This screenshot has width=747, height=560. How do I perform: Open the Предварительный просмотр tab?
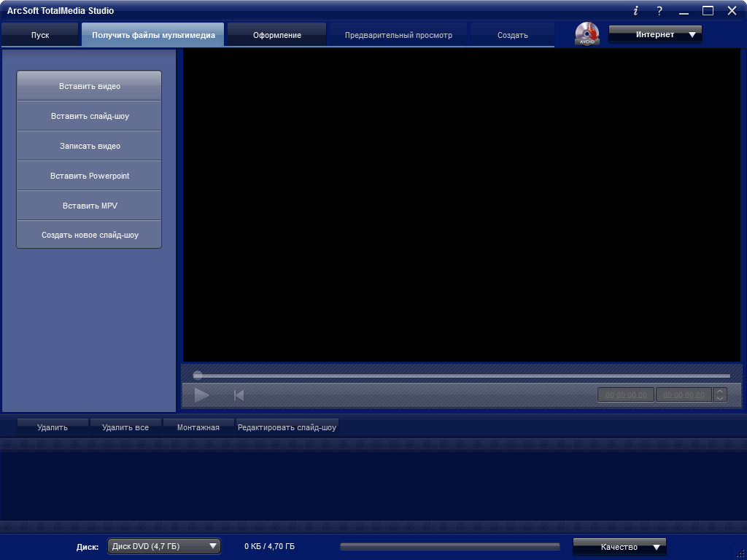coord(398,35)
